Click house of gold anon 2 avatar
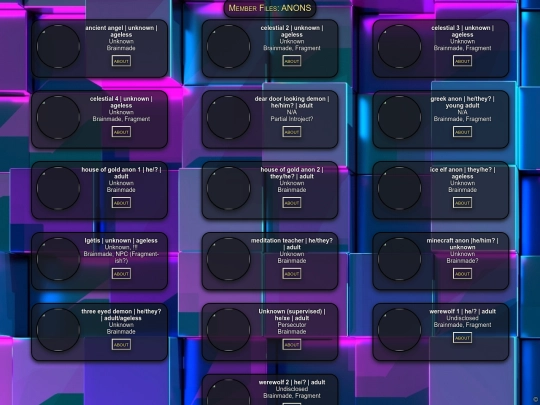Image resolution: width=540 pixels, height=405 pixels. 229,188
